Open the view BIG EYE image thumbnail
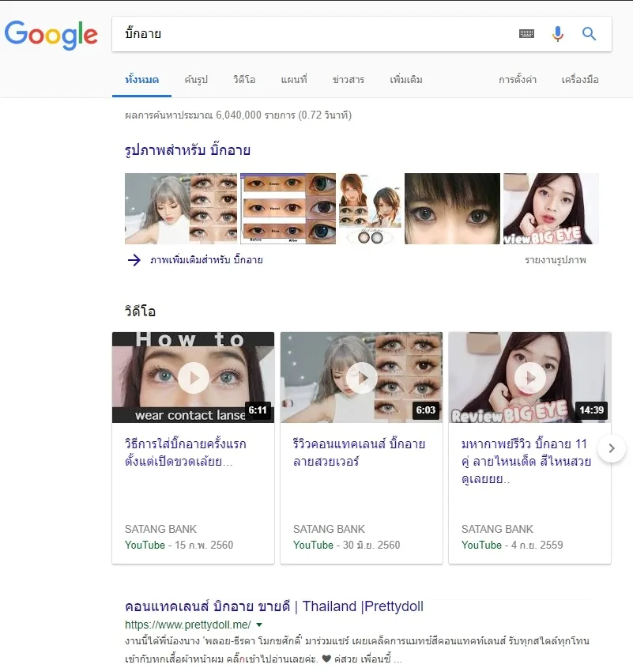Viewport: 633px width, 672px height. (x=551, y=209)
